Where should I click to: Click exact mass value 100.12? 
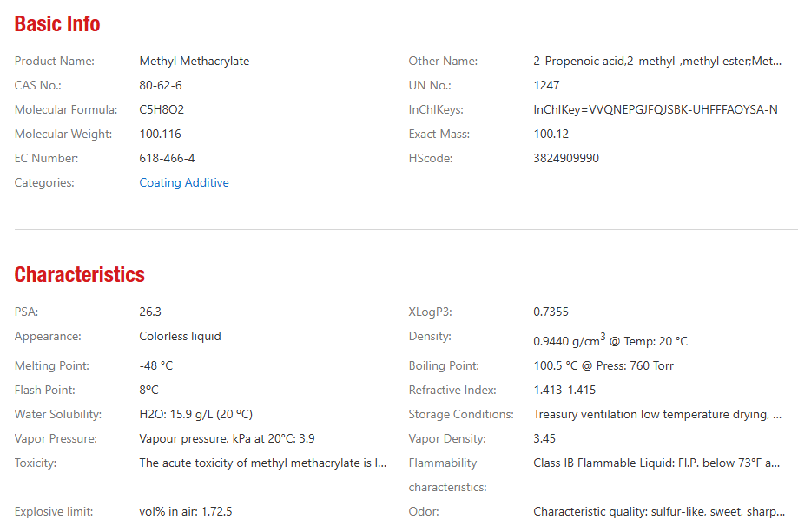point(551,135)
